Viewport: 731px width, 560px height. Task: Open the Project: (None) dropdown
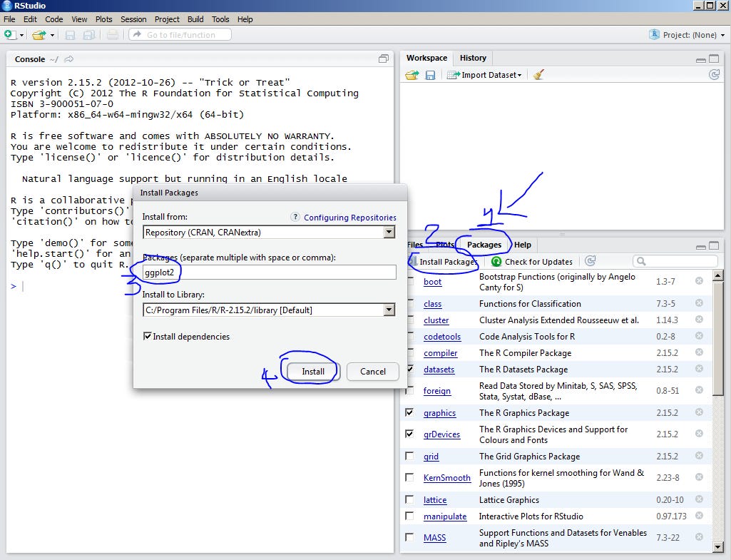pos(687,35)
